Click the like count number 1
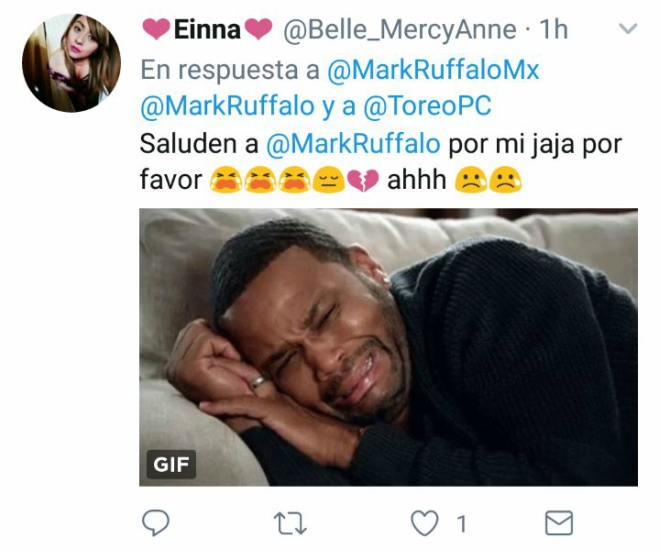Image resolution: width=660 pixels, height=551 pixels. tap(461, 522)
